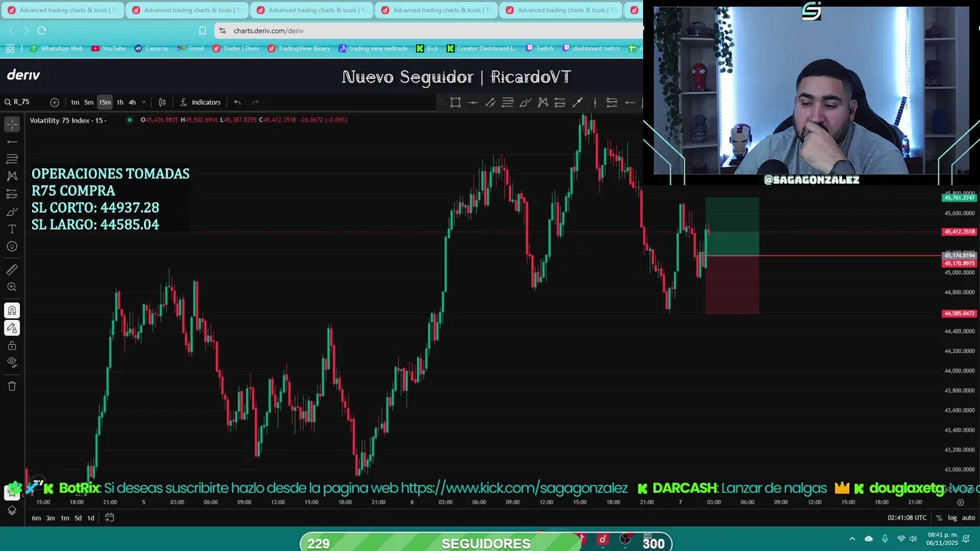Open the pattern tools in left sidebar

coord(11,176)
